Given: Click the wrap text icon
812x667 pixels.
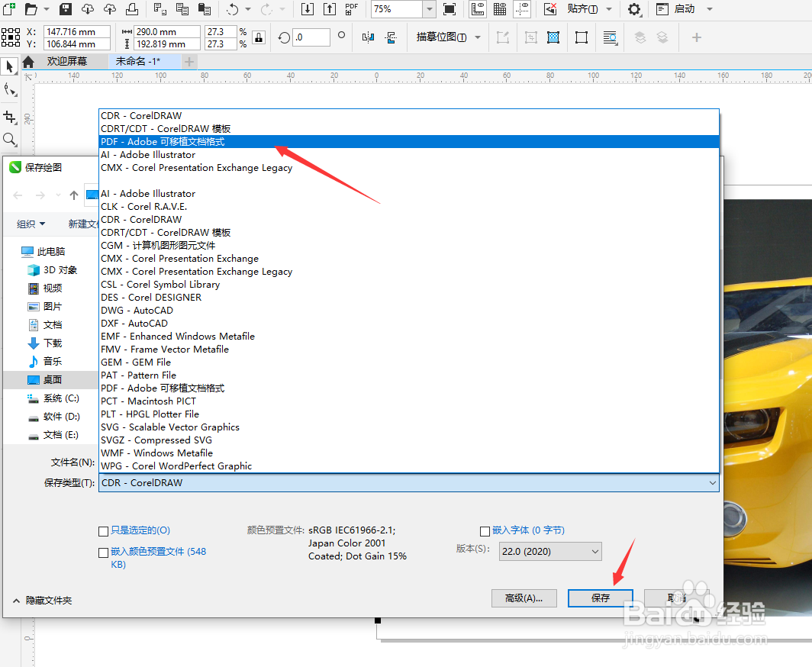Looking at the screenshot, I should pyautogui.click(x=610, y=37).
